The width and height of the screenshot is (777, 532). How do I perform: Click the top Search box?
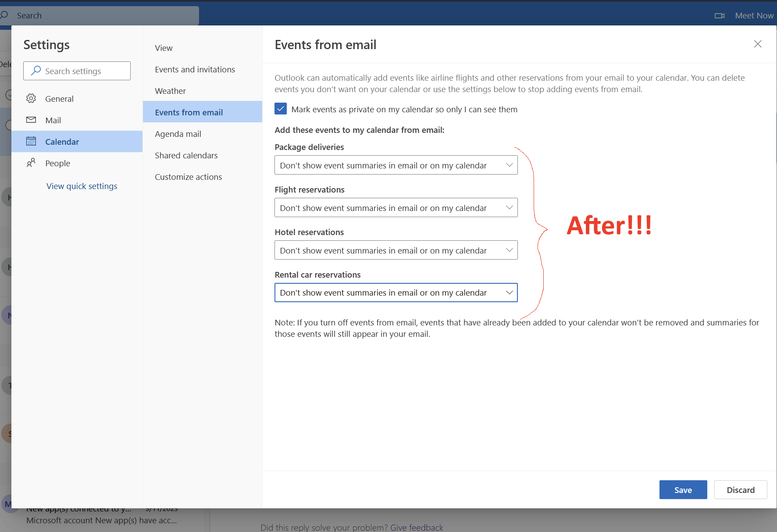click(100, 16)
